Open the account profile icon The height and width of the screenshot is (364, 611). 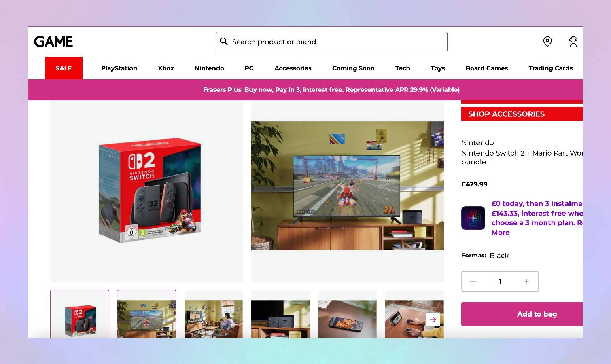[x=573, y=42]
